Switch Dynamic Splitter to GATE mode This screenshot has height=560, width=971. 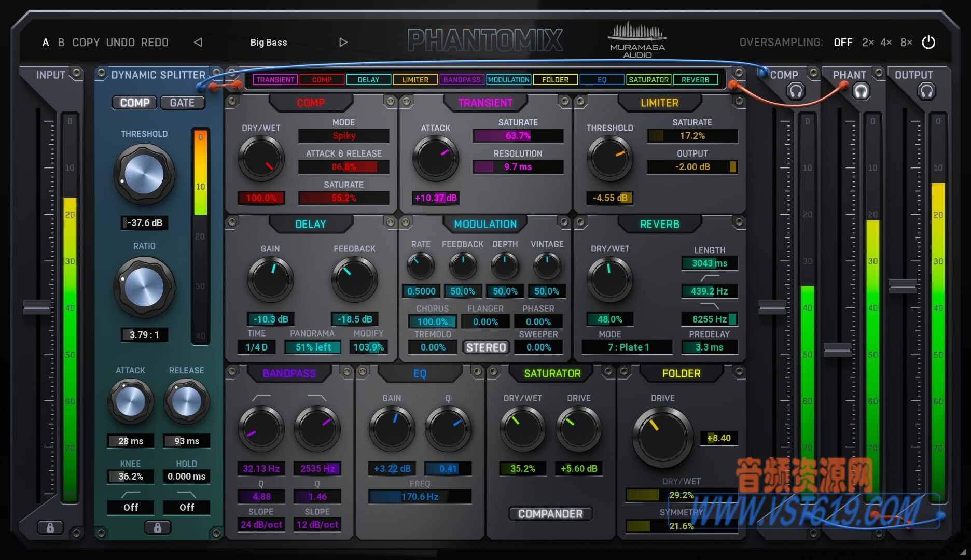click(x=182, y=103)
